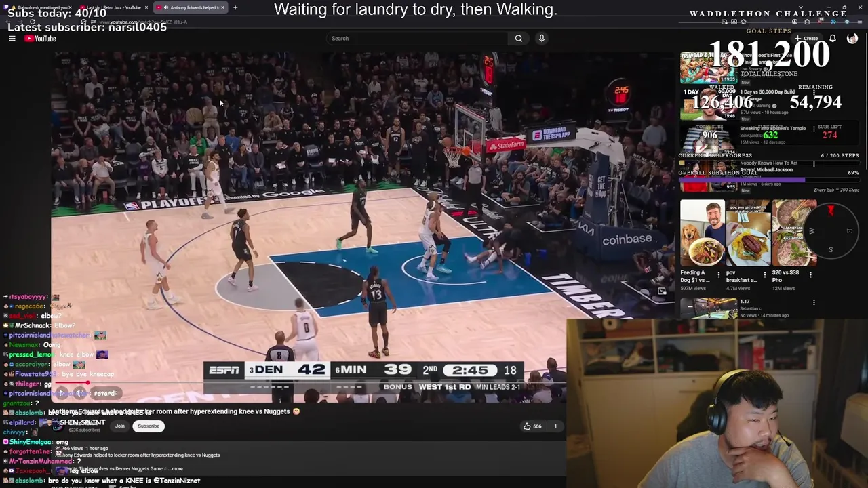Click the YouTube logo
868x488 pixels.
pyautogui.click(x=41, y=39)
